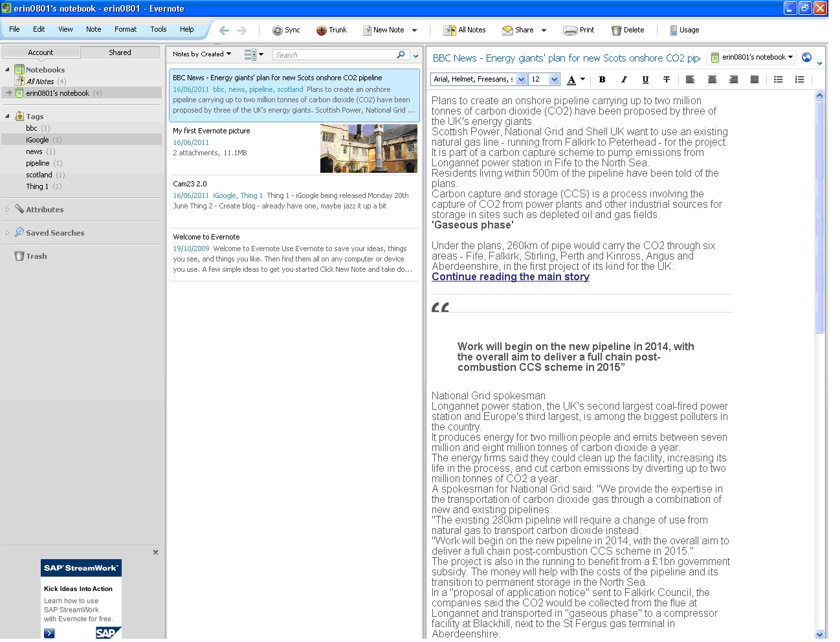The image size is (840, 642).
Task: Select All Notes in notebooks tree
Action: 40,82
